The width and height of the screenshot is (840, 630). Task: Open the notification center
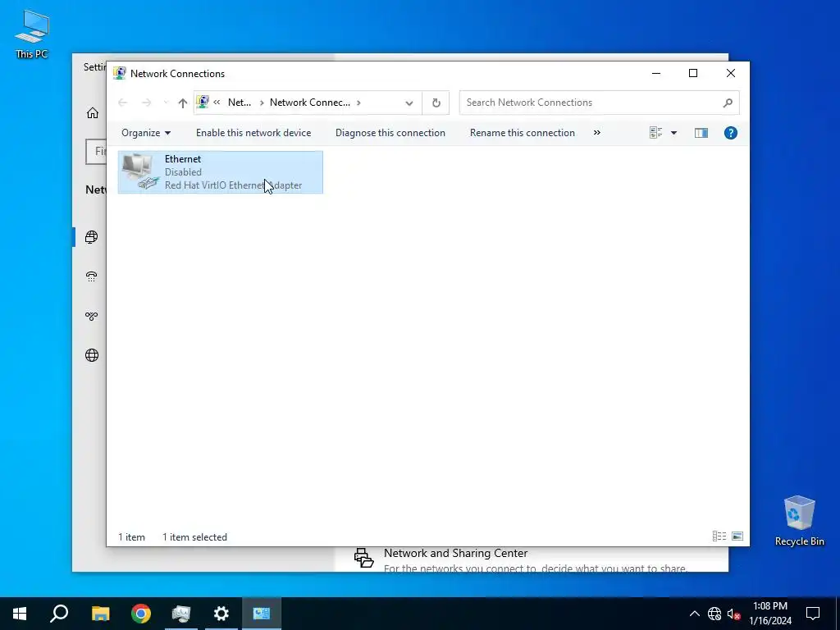(x=813, y=614)
